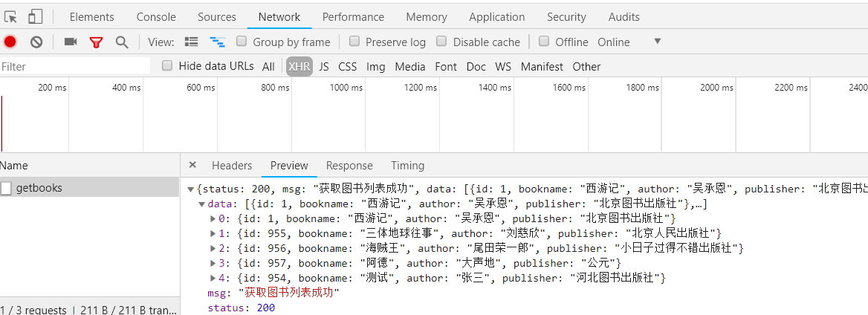
Task: Close the request details pane
Action: pyautogui.click(x=192, y=165)
